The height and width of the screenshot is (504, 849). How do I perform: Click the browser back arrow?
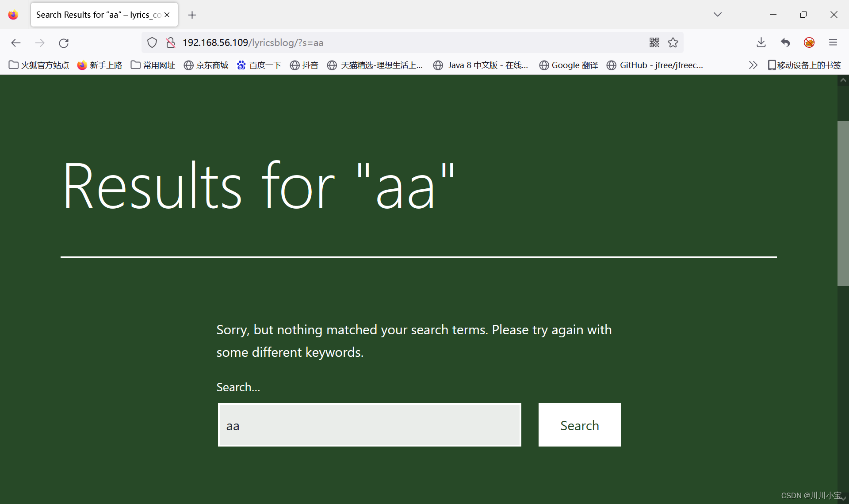point(16,43)
